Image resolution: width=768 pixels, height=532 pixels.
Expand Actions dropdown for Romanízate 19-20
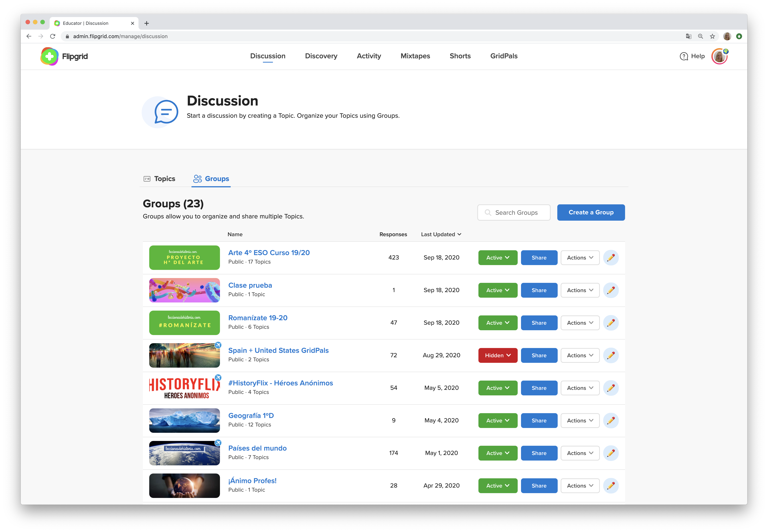point(580,323)
